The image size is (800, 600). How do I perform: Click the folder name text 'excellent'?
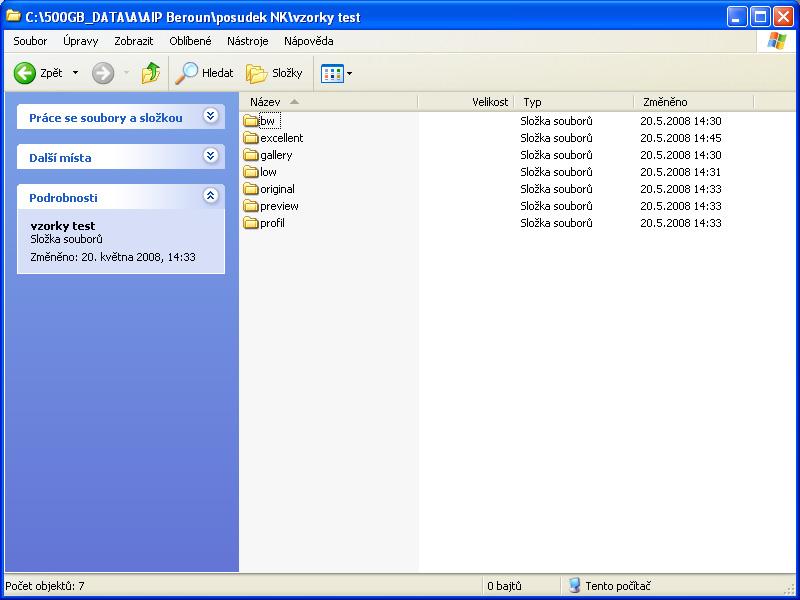[282, 138]
